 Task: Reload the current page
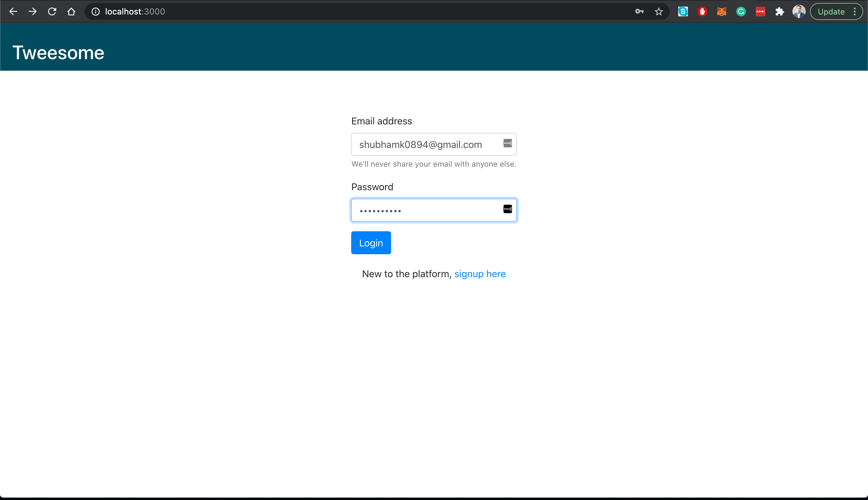coord(52,12)
